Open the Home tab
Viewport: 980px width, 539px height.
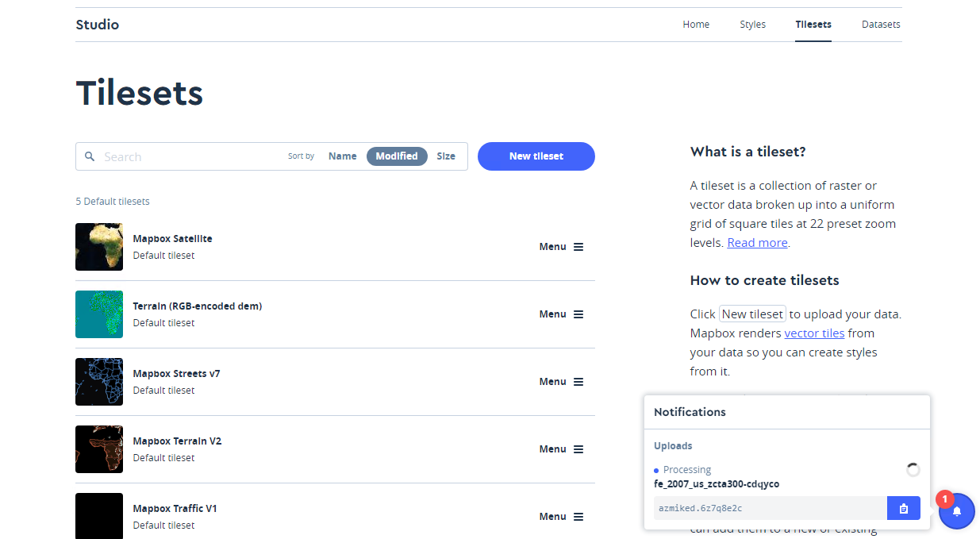(696, 25)
